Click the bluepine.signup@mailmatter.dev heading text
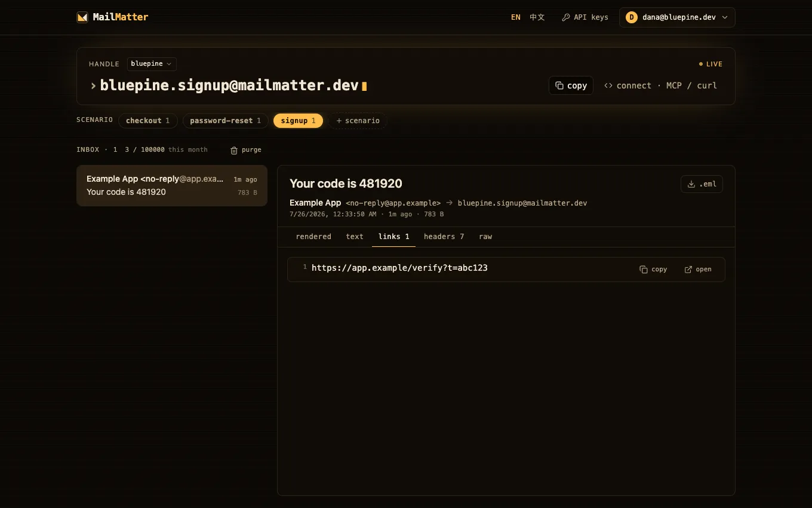The image size is (812, 508). 229,85
